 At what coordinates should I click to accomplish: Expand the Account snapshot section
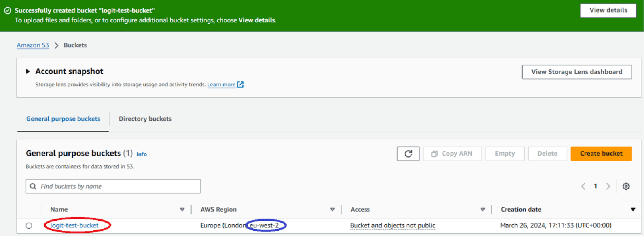(28, 71)
